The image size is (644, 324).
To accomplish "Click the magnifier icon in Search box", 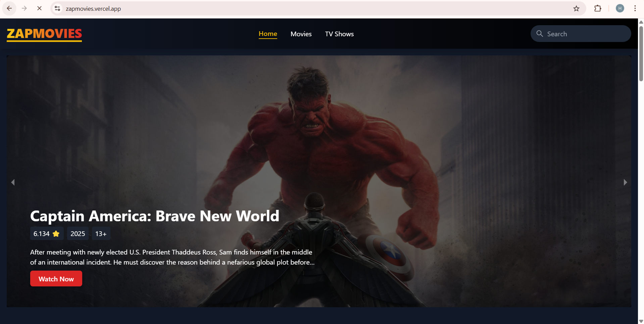I will (540, 34).
